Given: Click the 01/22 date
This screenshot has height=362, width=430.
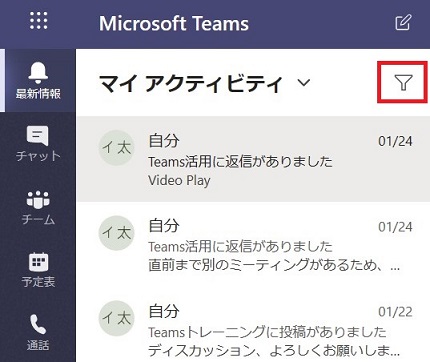Looking at the screenshot, I should click(395, 312).
